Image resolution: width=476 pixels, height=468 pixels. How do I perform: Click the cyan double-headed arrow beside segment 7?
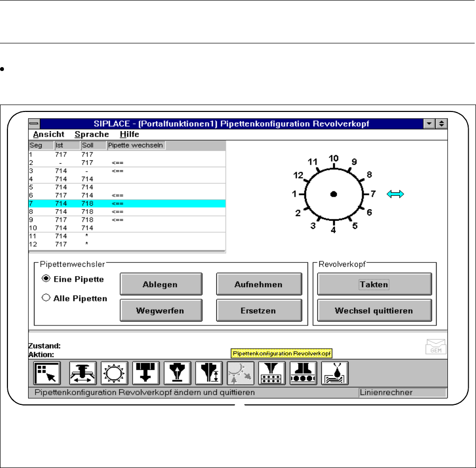tap(395, 194)
